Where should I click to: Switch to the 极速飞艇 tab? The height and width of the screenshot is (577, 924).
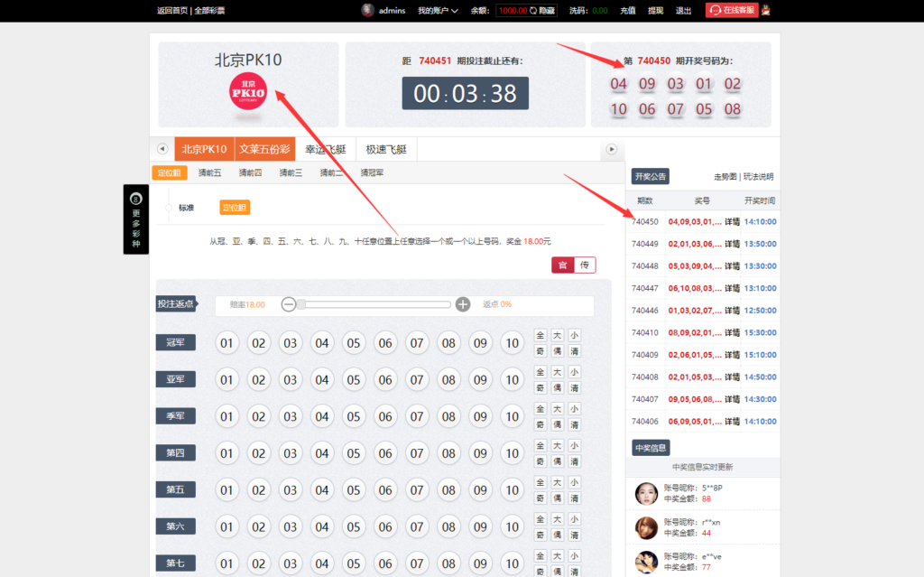click(x=386, y=149)
